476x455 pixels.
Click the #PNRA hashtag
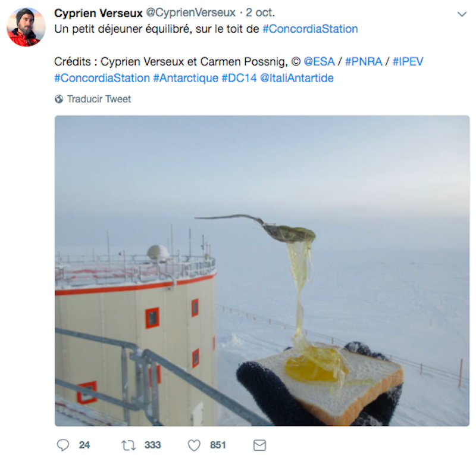pyautogui.click(x=364, y=62)
